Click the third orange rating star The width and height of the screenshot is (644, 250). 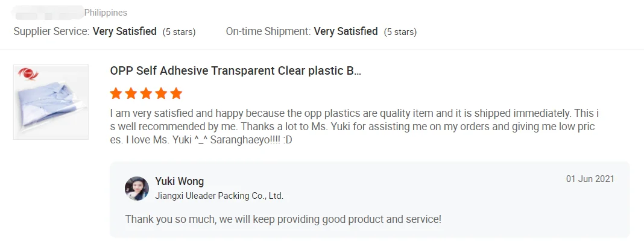pos(146,93)
